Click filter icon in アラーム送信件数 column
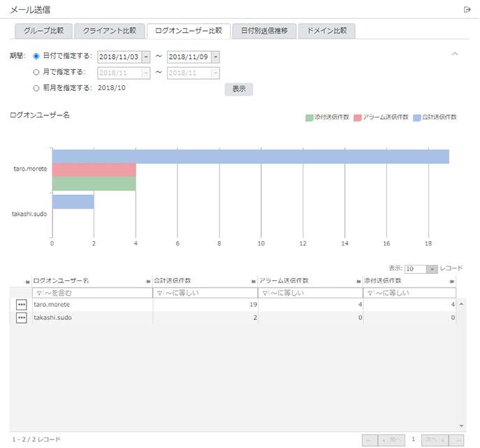480x448 pixels. point(264,293)
